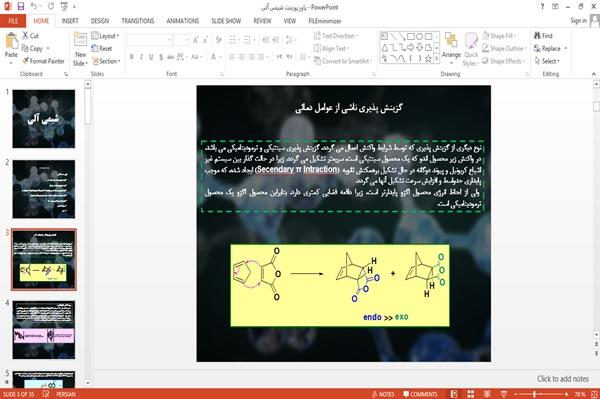Image resolution: width=600 pixels, height=399 pixels.
Task: Adjust the zoom slider handle
Action: click(535, 394)
